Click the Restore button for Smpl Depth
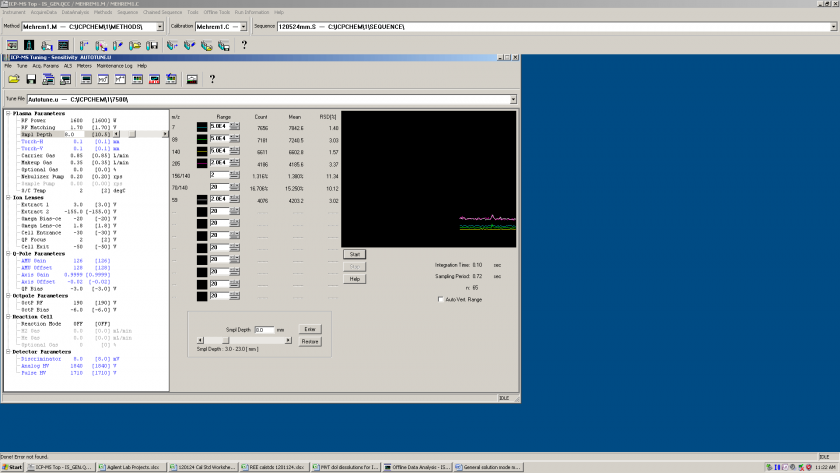This screenshot has width=840, height=473. click(x=310, y=341)
